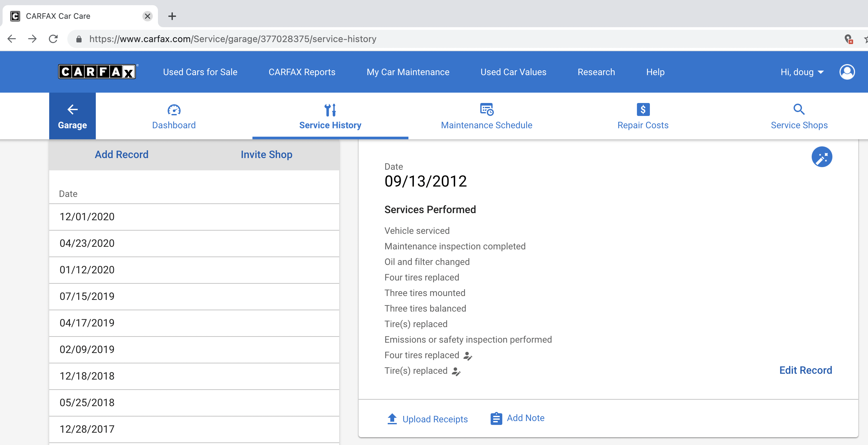This screenshot has width=868, height=445.
Task: Open a new browser tab
Action: tap(172, 16)
